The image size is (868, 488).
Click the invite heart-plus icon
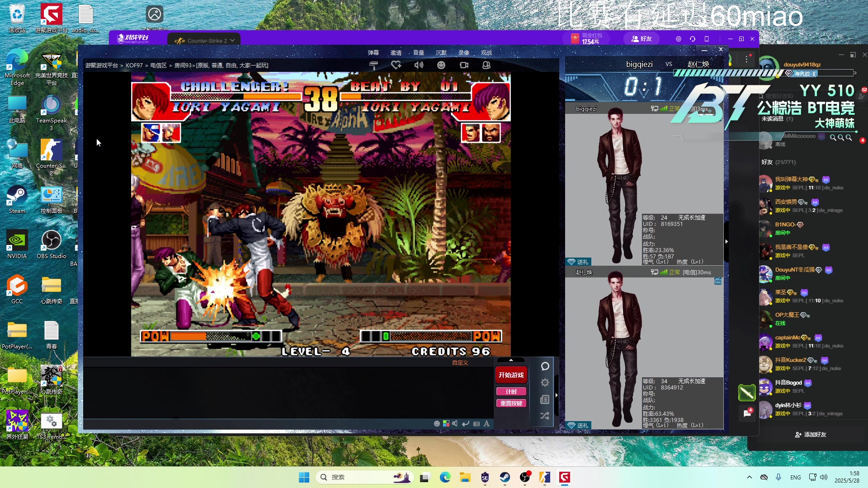coord(396,65)
